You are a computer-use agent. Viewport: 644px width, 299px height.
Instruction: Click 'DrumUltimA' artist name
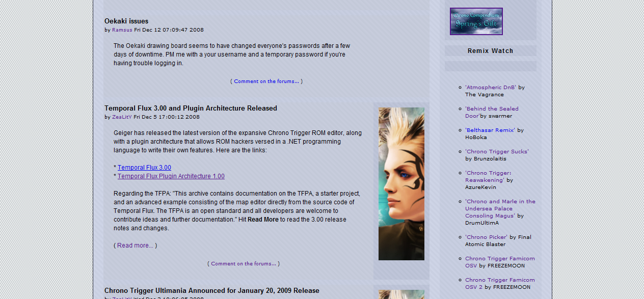[x=482, y=223]
